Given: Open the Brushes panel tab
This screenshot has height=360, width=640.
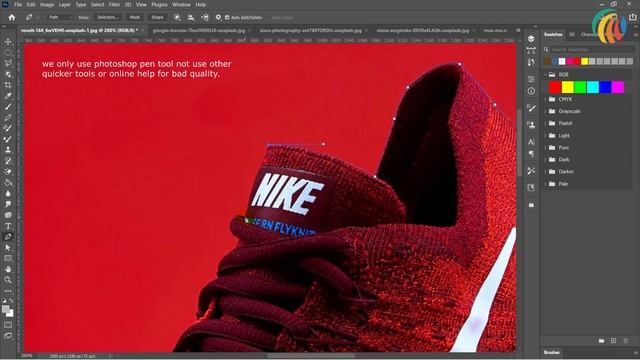Looking at the screenshot, I should (551, 352).
